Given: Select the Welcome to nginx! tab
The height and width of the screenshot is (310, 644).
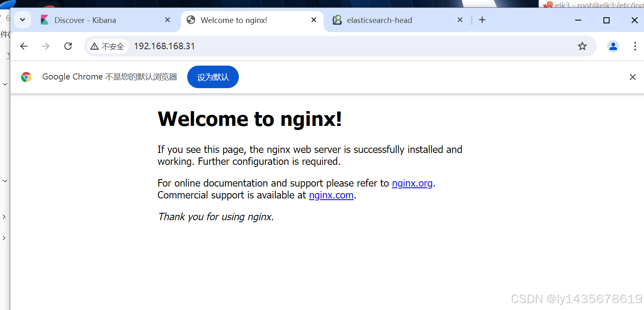Looking at the screenshot, I should coord(252,20).
